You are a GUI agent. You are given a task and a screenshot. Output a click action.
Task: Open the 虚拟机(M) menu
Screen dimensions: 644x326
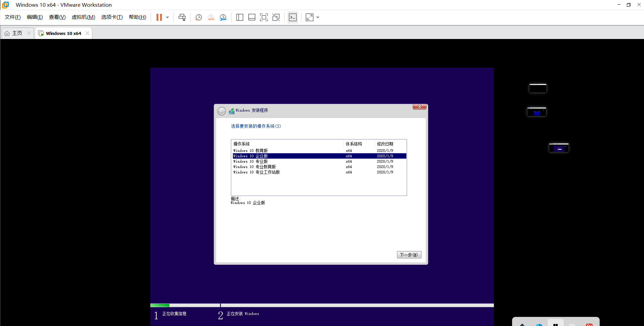pyautogui.click(x=84, y=17)
